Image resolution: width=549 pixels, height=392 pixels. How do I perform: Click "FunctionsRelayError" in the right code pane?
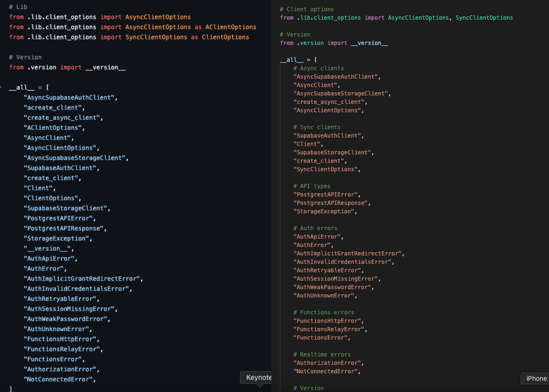click(x=330, y=329)
